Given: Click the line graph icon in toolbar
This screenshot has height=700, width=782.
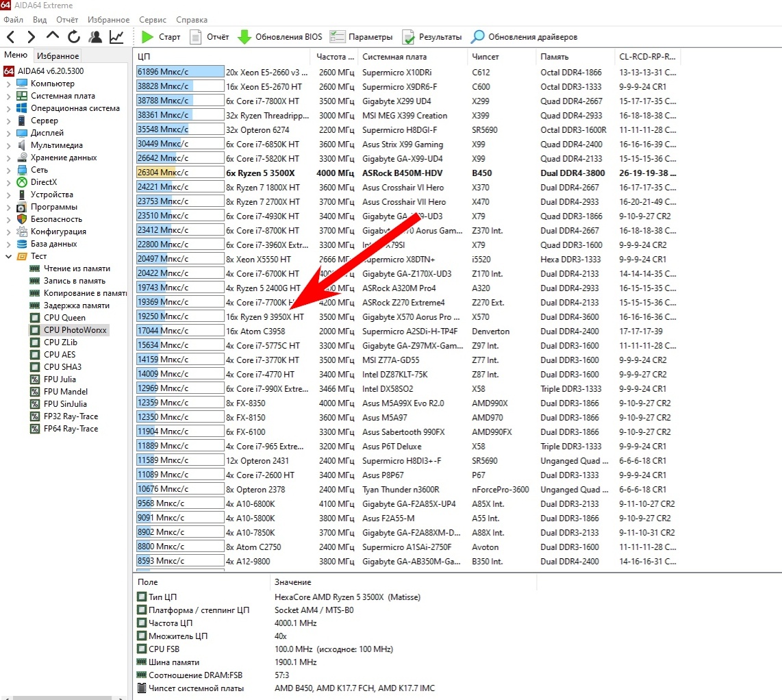Looking at the screenshot, I should click(x=116, y=37).
